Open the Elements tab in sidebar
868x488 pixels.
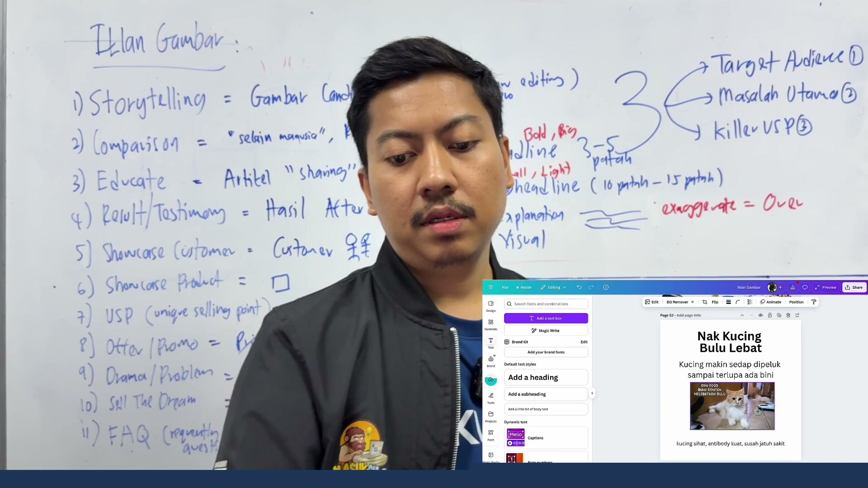(491, 324)
